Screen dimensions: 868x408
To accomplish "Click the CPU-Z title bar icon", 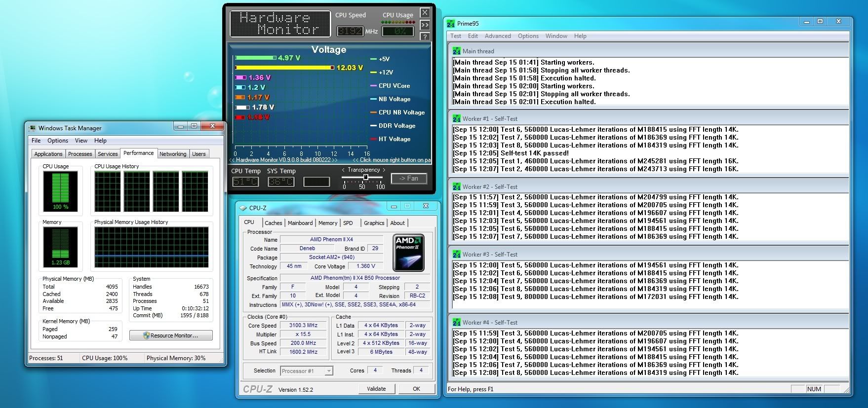I will pyautogui.click(x=243, y=208).
